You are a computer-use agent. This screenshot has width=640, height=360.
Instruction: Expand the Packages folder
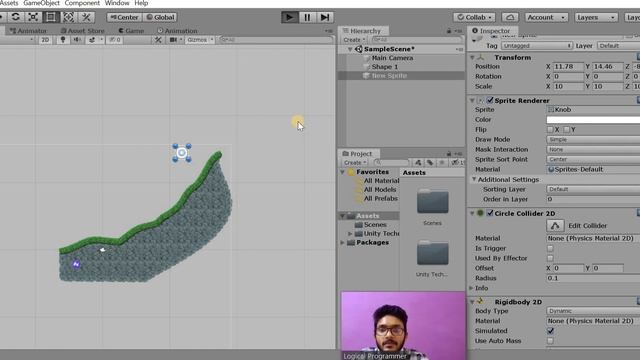click(x=342, y=242)
